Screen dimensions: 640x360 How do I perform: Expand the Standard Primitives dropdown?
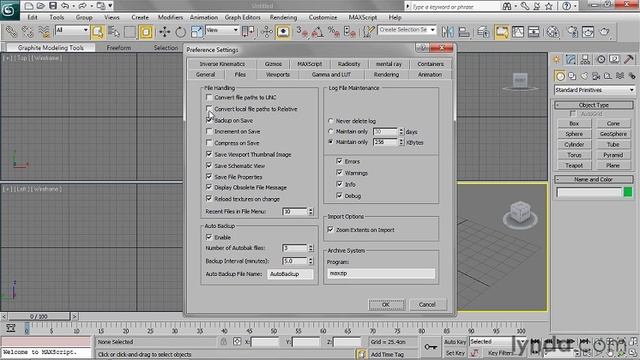pyautogui.click(x=594, y=90)
